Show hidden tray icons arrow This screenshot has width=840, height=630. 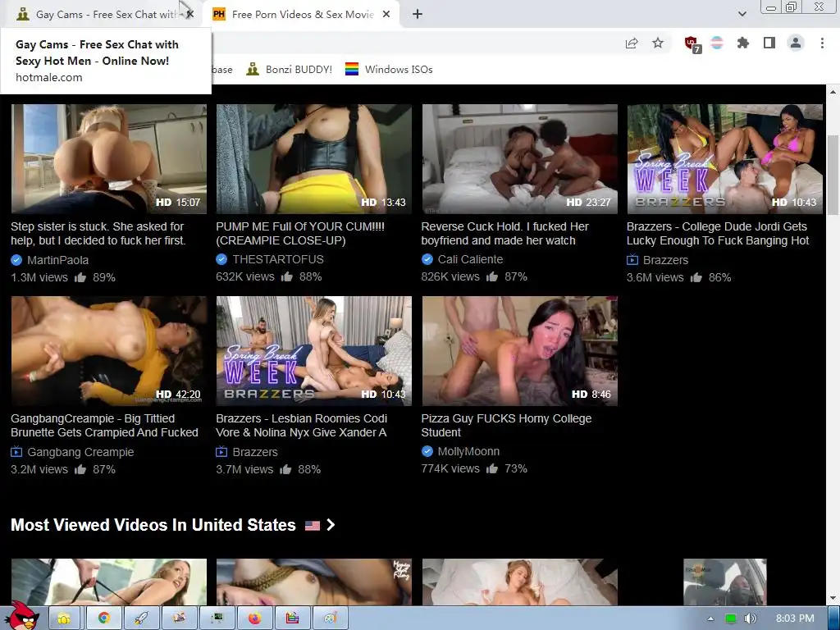pos(710,619)
